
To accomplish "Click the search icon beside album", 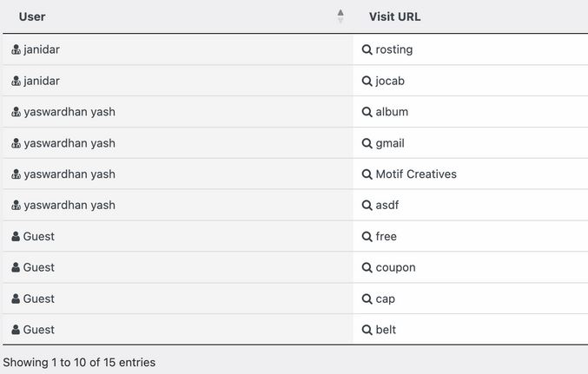I will click(367, 112).
